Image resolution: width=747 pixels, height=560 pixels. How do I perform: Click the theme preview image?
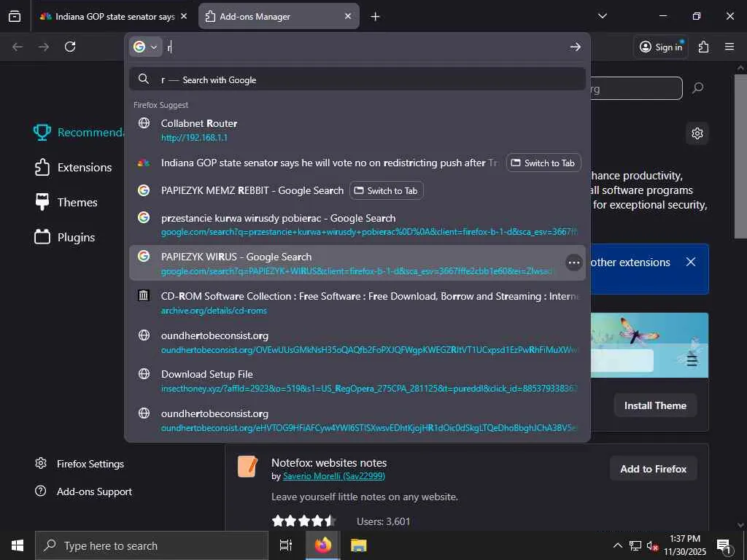tap(649, 345)
